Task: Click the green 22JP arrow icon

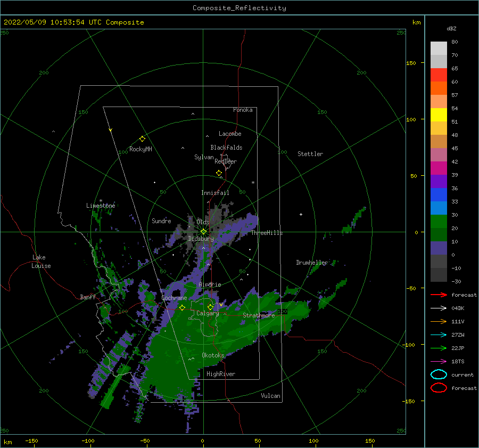Action: tap(439, 348)
